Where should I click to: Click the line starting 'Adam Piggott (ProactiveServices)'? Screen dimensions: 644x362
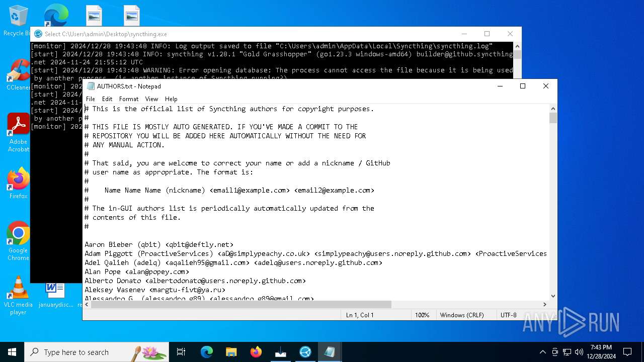pos(316,253)
